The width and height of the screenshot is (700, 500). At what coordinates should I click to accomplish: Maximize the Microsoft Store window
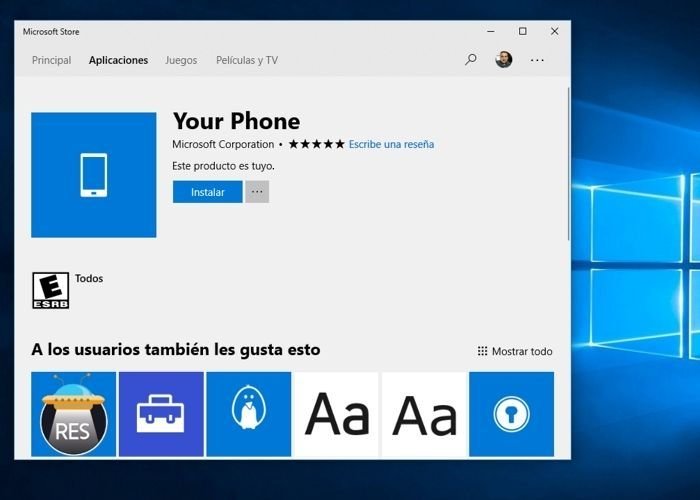(522, 31)
